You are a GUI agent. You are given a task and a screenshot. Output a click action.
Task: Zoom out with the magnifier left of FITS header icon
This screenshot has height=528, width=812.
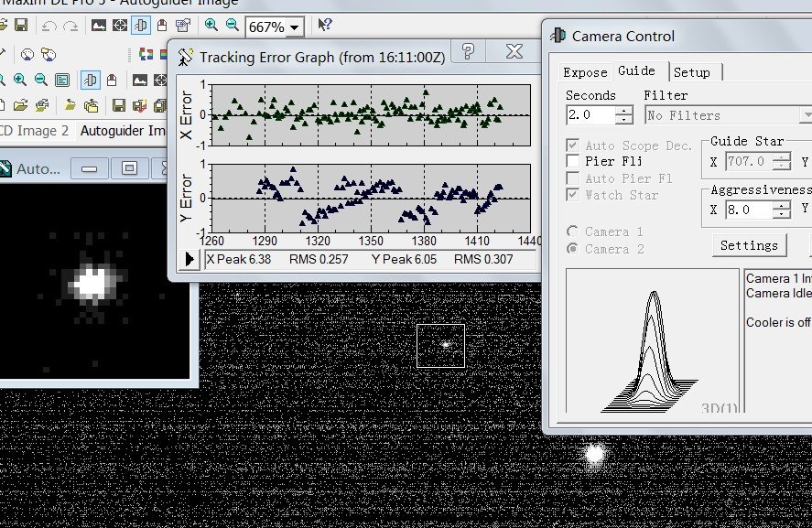click(x=41, y=80)
